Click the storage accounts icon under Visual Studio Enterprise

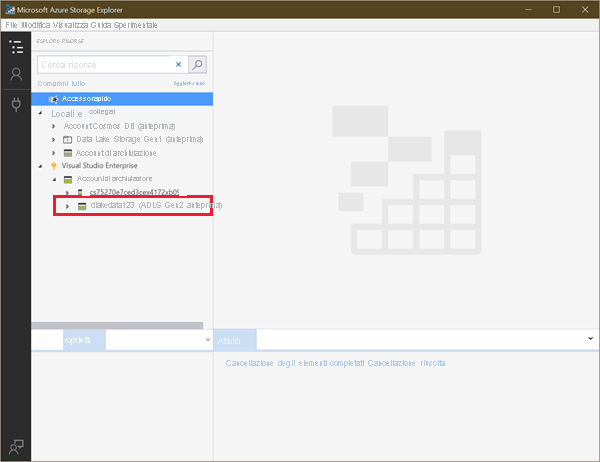tap(68, 179)
